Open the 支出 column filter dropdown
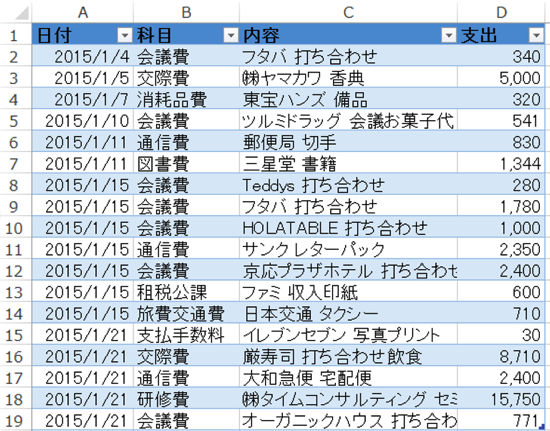Screen dimensions: 550x431 coord(536,35)
